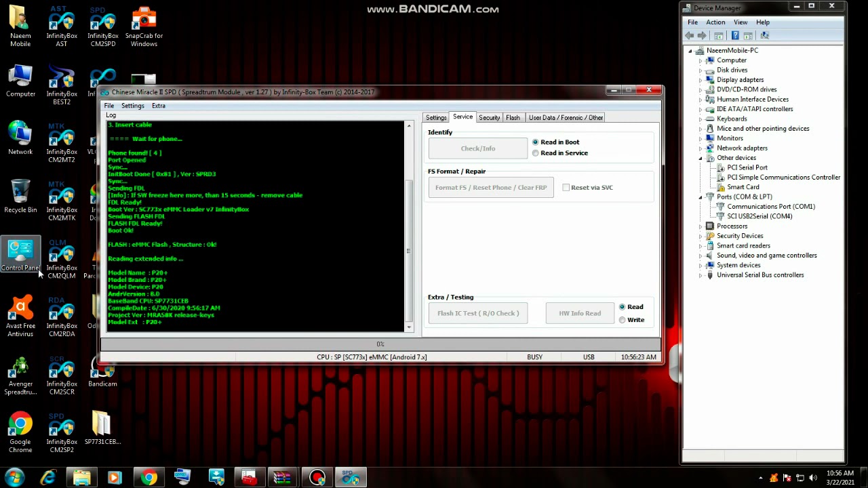Select Control Panel desktop icon
Screen dimensions: 868x488
pos(20,256)
